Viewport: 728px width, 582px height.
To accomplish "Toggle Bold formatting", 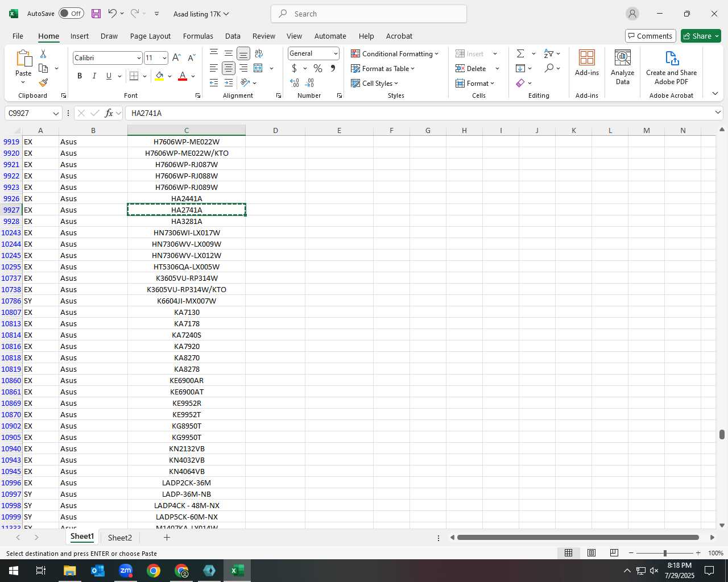I will (x=80, y=76).
